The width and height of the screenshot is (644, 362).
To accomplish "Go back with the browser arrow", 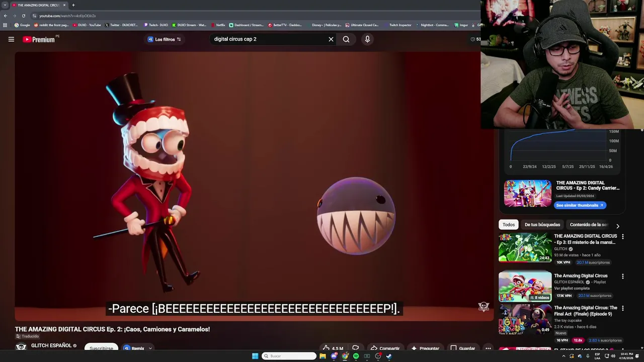I will [x=6, y=16].
